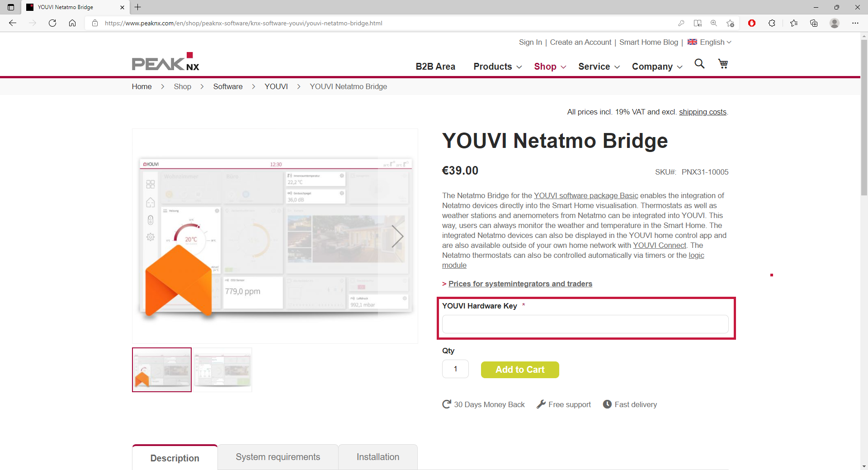Expand the Service menu

599,66
